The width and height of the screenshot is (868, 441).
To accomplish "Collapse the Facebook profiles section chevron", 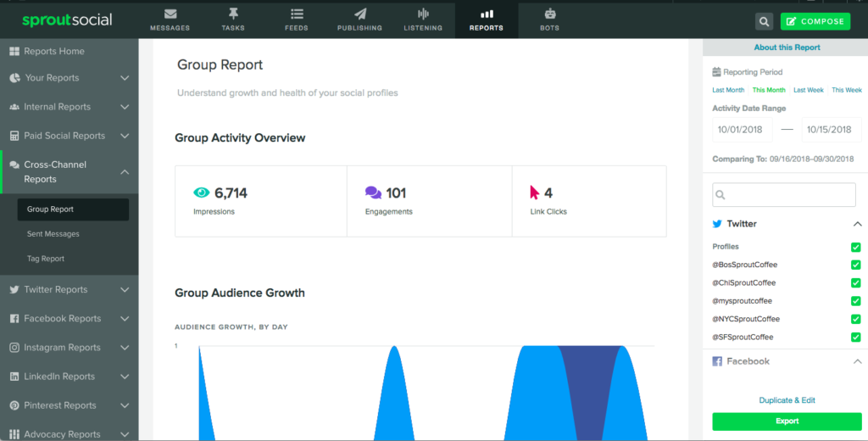I will (x=858, y=361).
